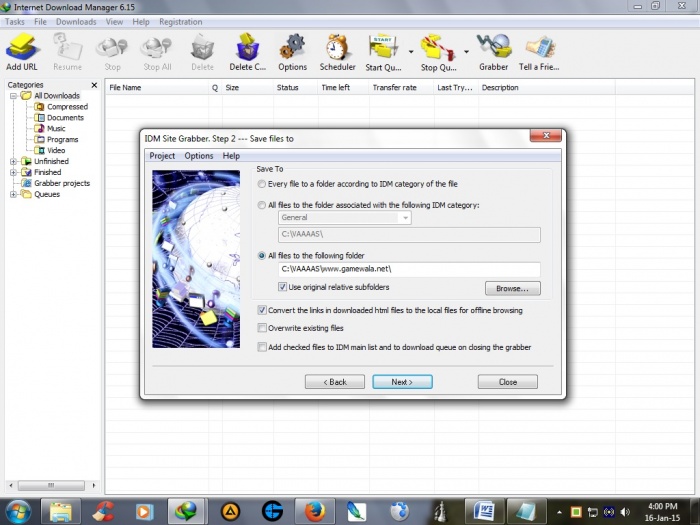Click the Windows Start orb
The width and height of the screenshot is (700, 525).
coord(18,511)
